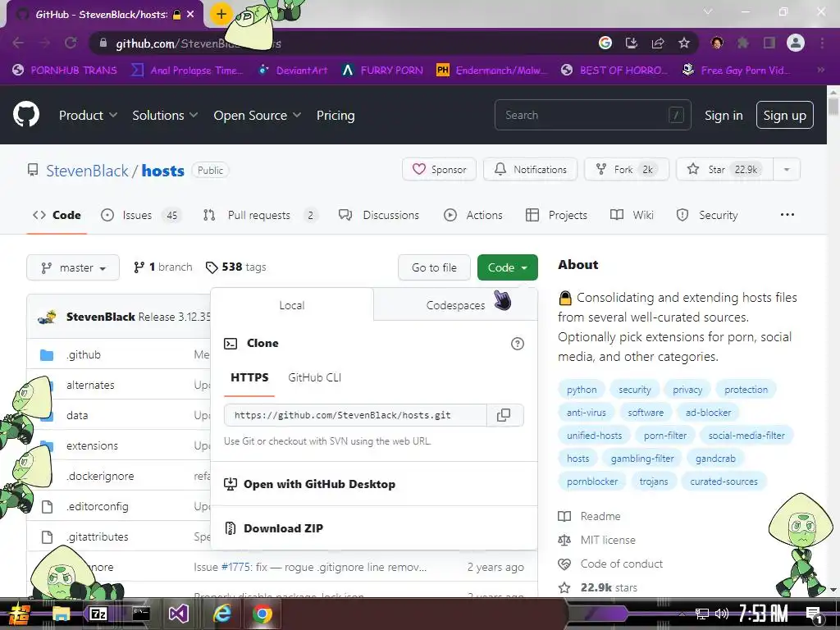Open Visual Studio from the taskbar
The image size is (840, 630).
[x=178, y=614]
